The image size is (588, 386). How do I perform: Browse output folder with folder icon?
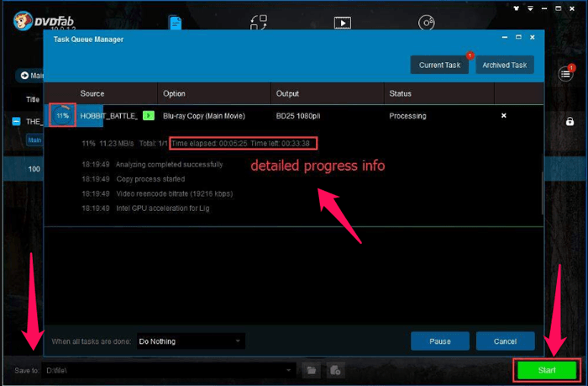[x=311, y=370]
